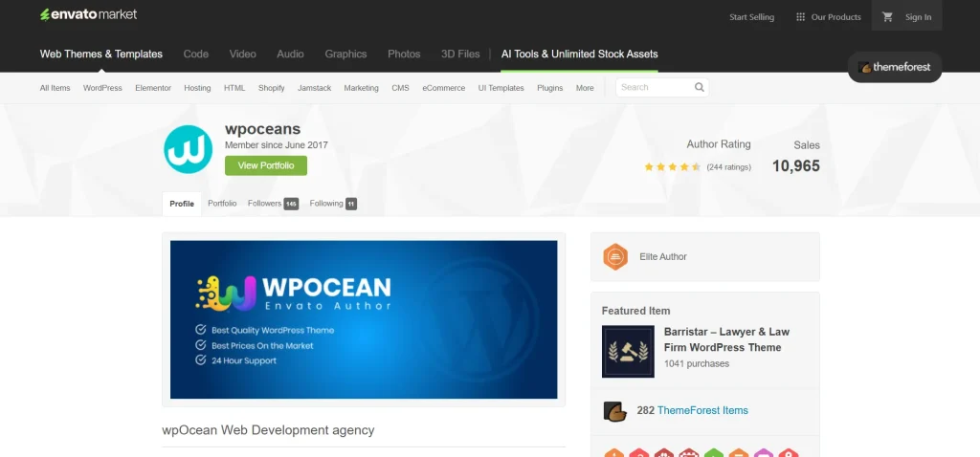
Task: Expand the More categories menu
Action: point(585,88)
